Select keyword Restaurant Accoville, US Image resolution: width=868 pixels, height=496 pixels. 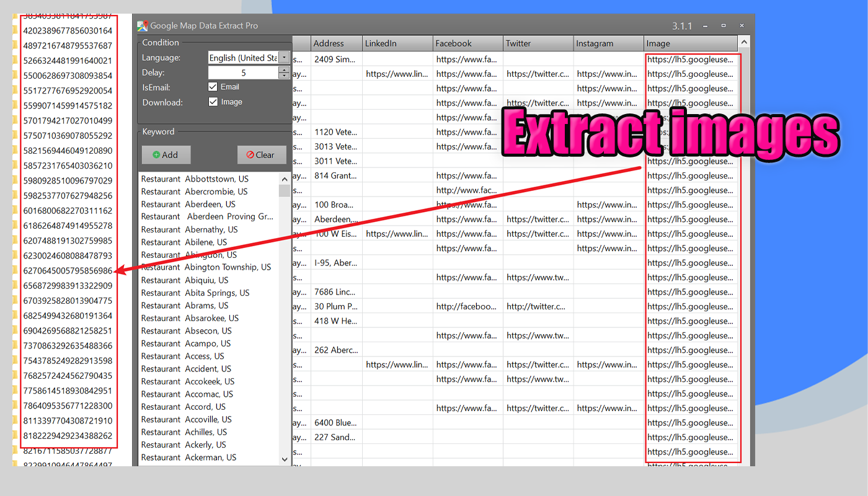coord(187,419)
